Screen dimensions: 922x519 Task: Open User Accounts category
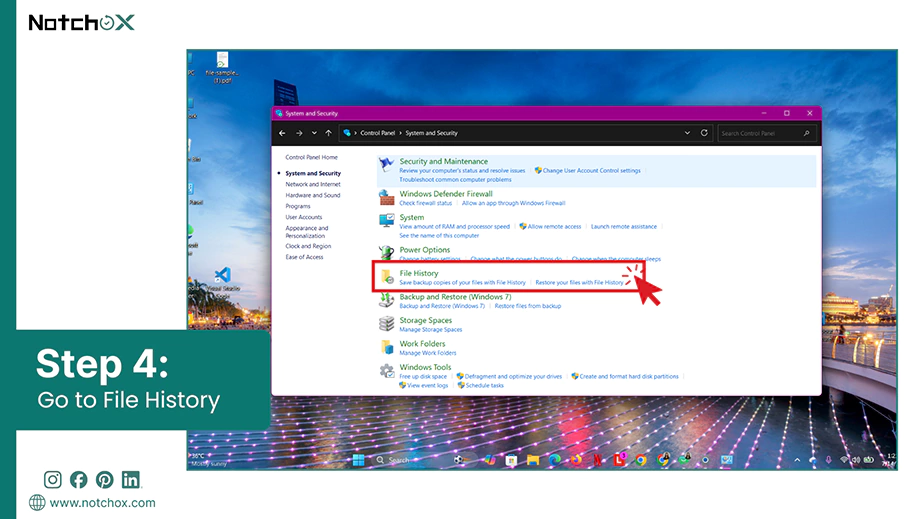pyautogui.click(x=304, y=217)
